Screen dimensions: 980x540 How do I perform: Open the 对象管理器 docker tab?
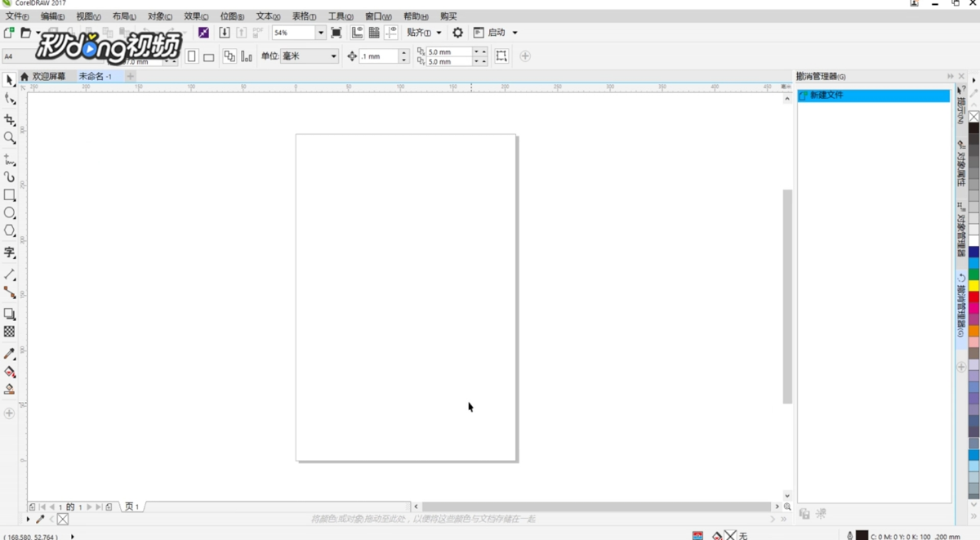[961, 230]
